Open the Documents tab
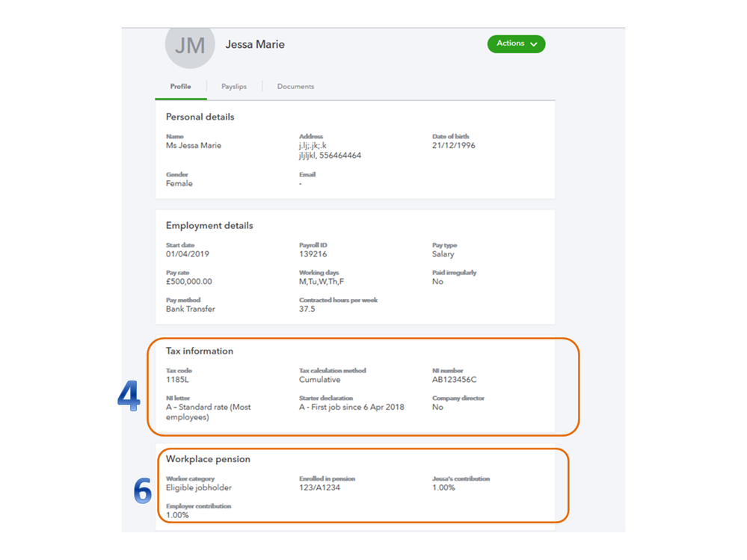Viewport: 747px width, 560px height. pyautogui.click(x=295, y=87)
